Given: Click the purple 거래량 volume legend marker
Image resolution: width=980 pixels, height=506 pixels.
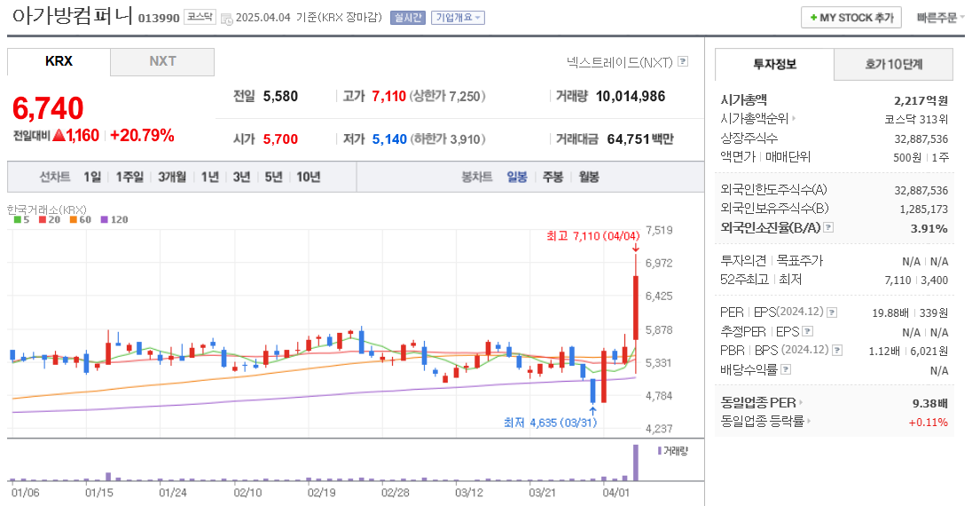Looking at the screenshot, I should coord(659,450).
